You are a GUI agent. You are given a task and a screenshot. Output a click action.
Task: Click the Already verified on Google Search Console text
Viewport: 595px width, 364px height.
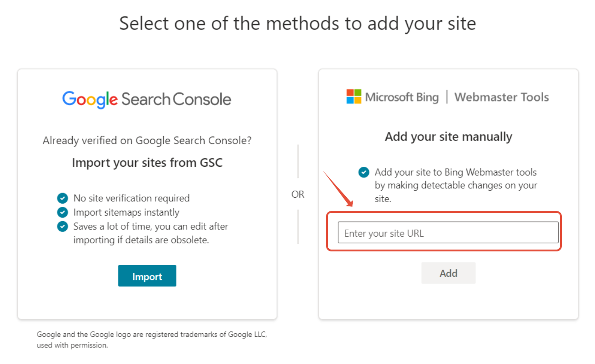tap(147, 141)
